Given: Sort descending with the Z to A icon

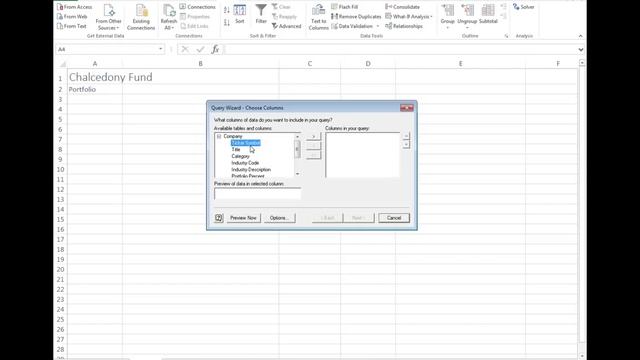Looking at the screenshot, I should click(227, 23).
